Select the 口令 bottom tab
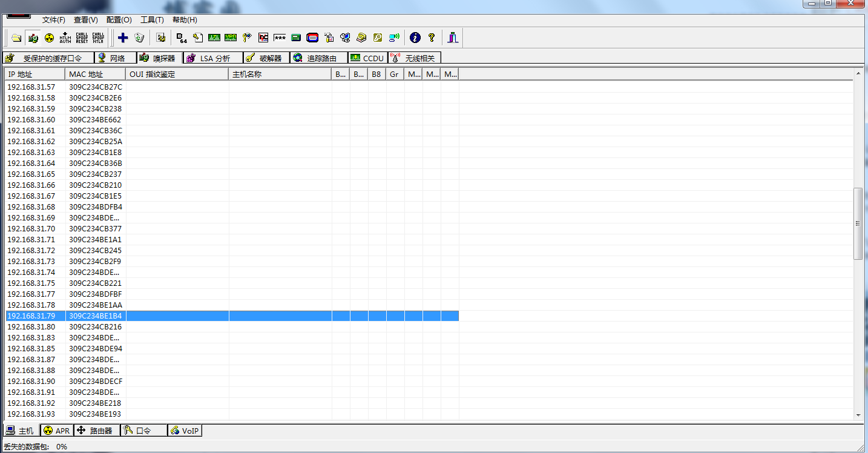 [x=144, y=431]
